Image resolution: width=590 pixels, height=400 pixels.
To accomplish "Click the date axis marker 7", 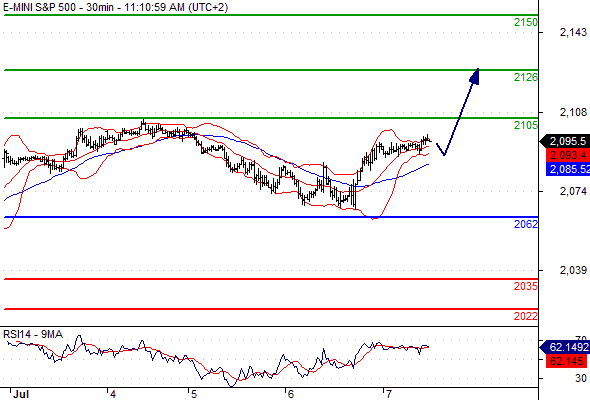I will (x=389, y=394).
